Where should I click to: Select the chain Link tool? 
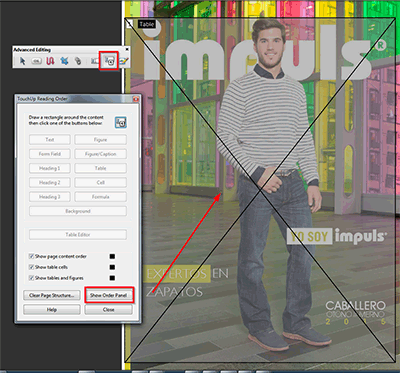click(x=78, y=61)
